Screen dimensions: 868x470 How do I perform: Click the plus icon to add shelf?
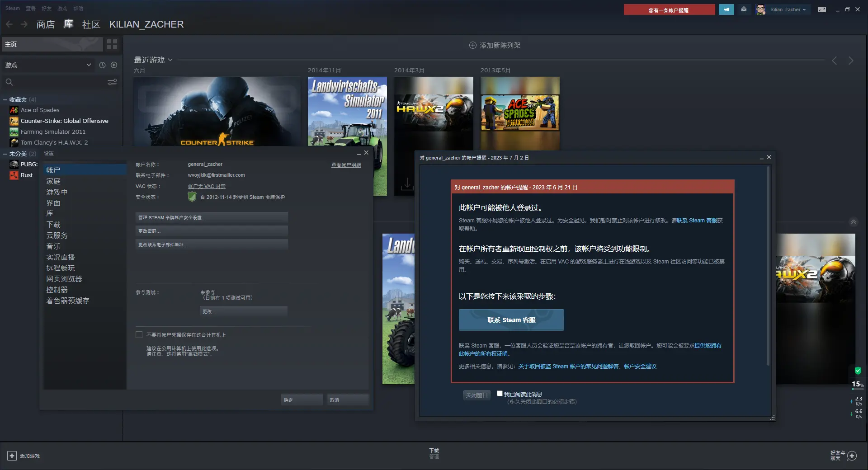point(473,45)
